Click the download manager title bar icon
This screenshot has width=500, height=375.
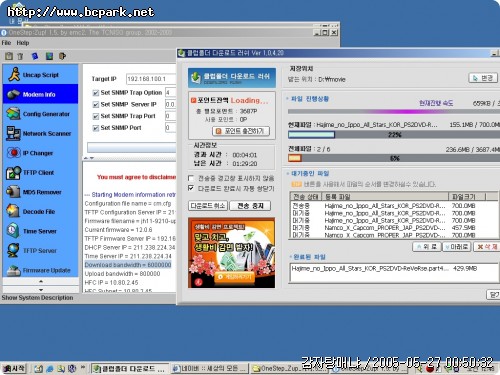click(x=182, y=53)
